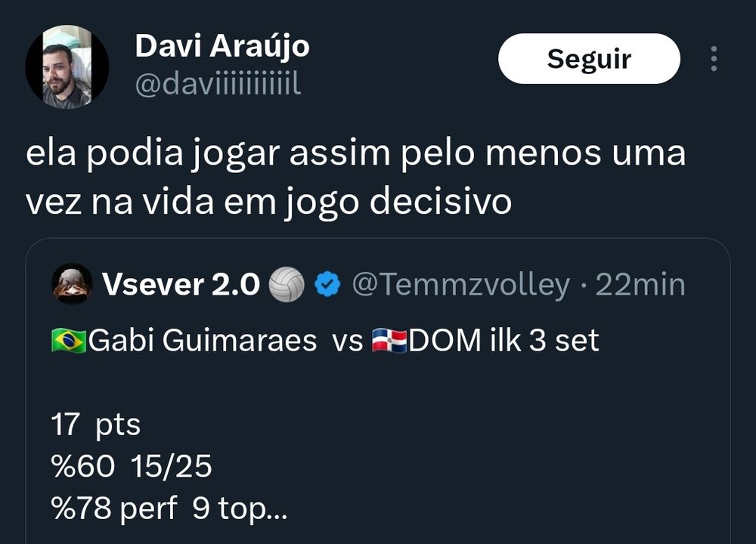Open Davi Araújo's profile picture
This screenshot has height=544, width=756.
point(67,66)
